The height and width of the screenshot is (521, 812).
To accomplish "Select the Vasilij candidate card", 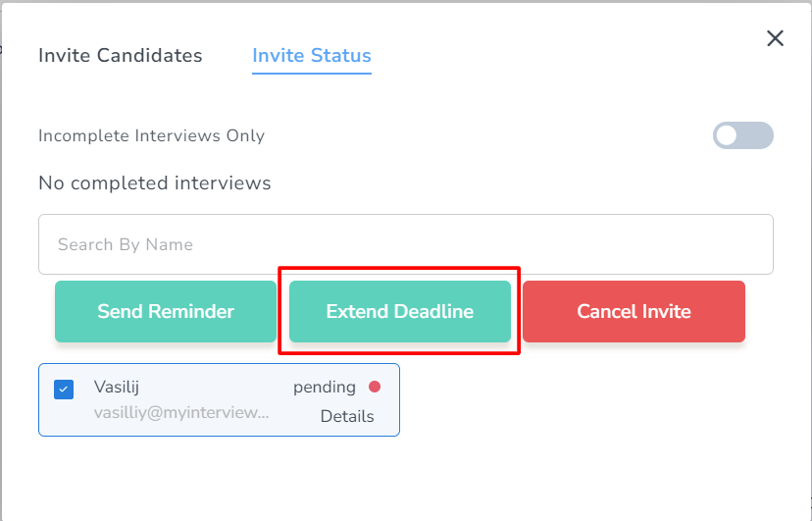I will tap(219, 399).
